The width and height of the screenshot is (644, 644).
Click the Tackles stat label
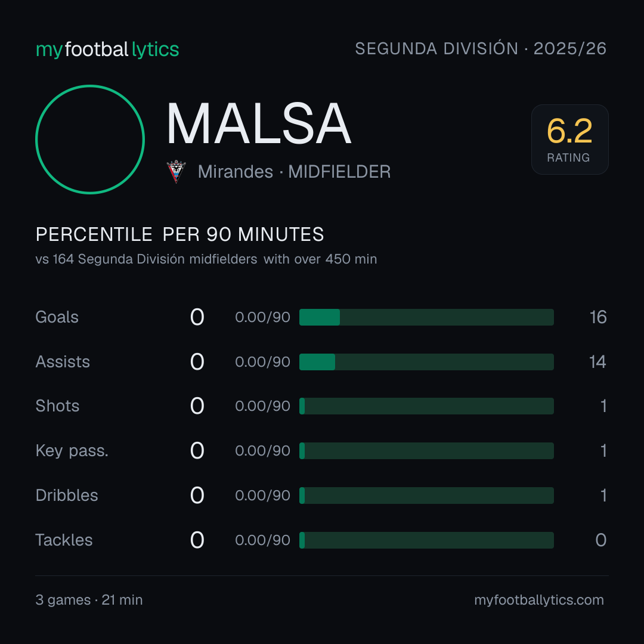64,540
